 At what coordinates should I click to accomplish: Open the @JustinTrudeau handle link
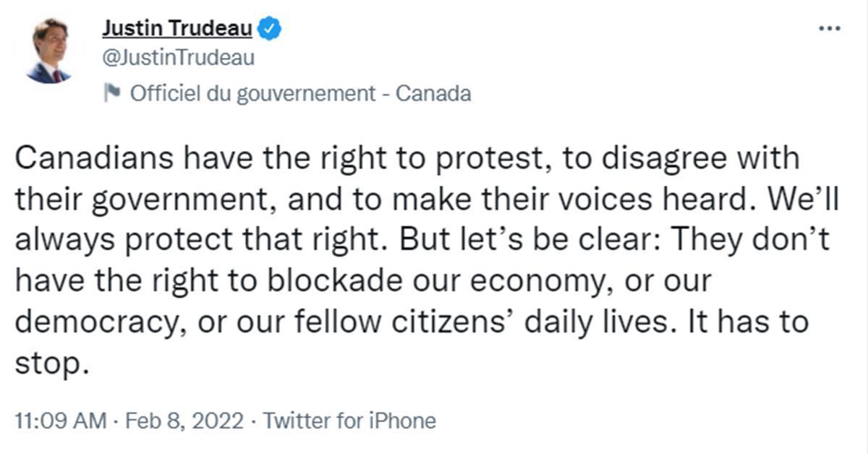(177, 58)
